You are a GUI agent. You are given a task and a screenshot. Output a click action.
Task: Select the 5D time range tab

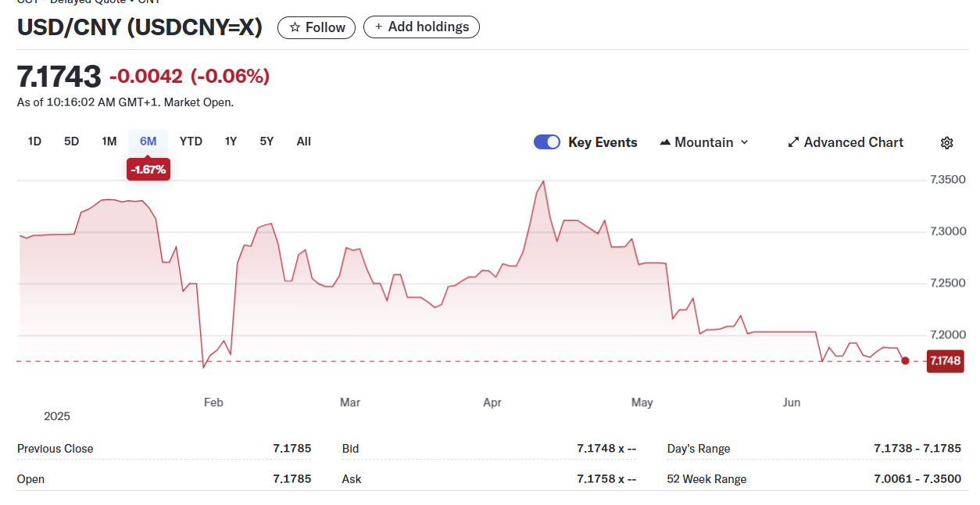(x=72, y=141)
